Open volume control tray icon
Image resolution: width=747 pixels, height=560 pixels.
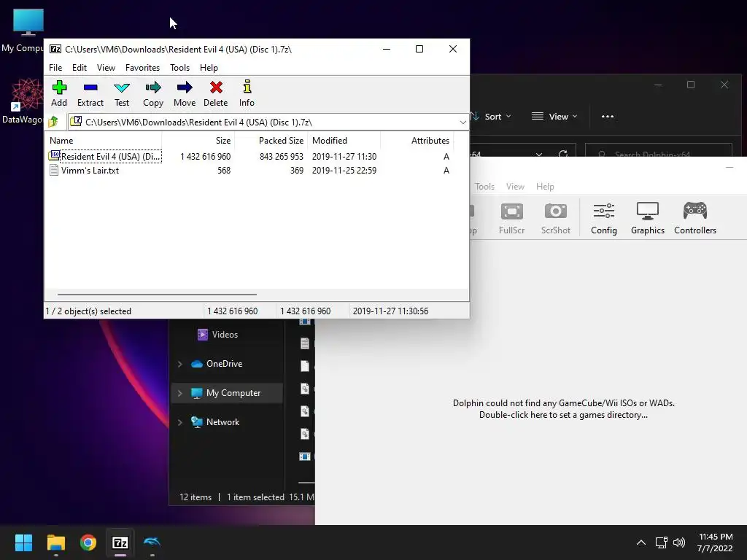679,542
